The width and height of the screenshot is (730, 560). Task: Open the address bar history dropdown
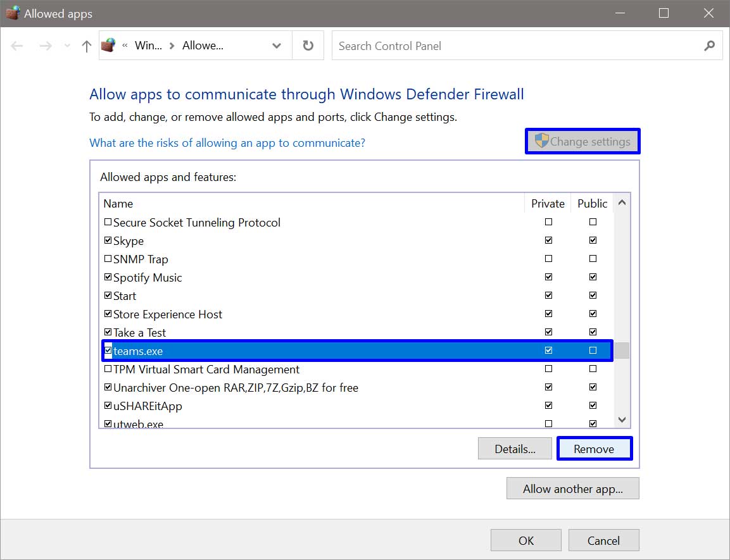click(x=277, y=46)
